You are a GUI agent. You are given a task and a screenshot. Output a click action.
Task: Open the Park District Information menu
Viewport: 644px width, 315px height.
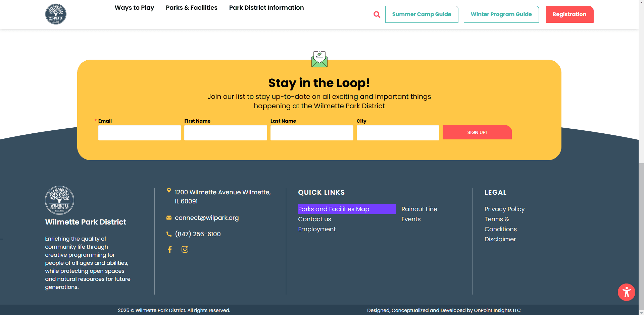coord(266,8)
